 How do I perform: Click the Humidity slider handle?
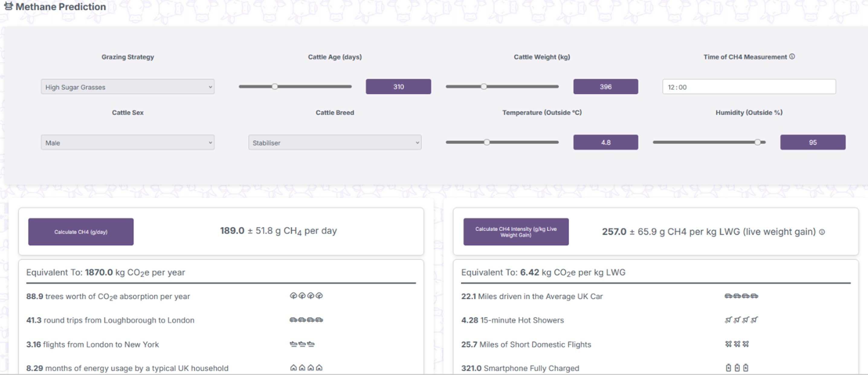tap(757, 143)
